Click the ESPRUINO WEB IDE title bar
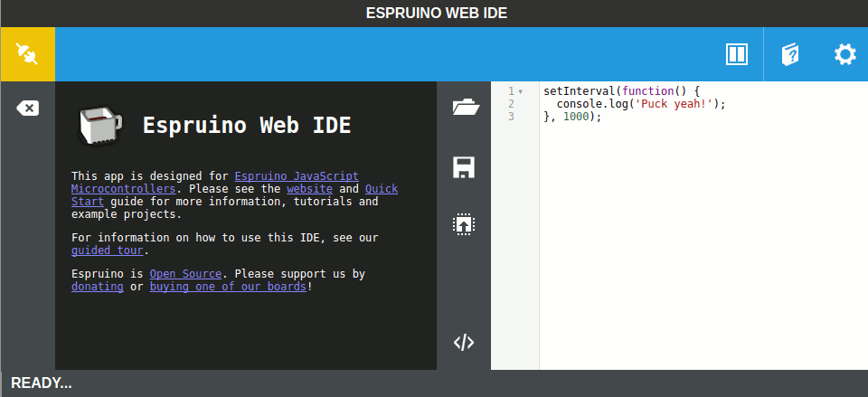The image size is (868, 397). (436, 14)
